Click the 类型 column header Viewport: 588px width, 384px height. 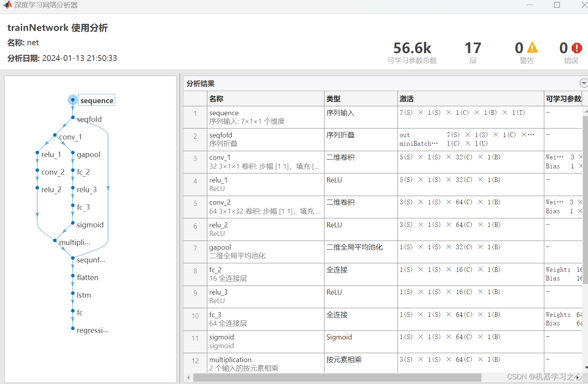(361, 99)
